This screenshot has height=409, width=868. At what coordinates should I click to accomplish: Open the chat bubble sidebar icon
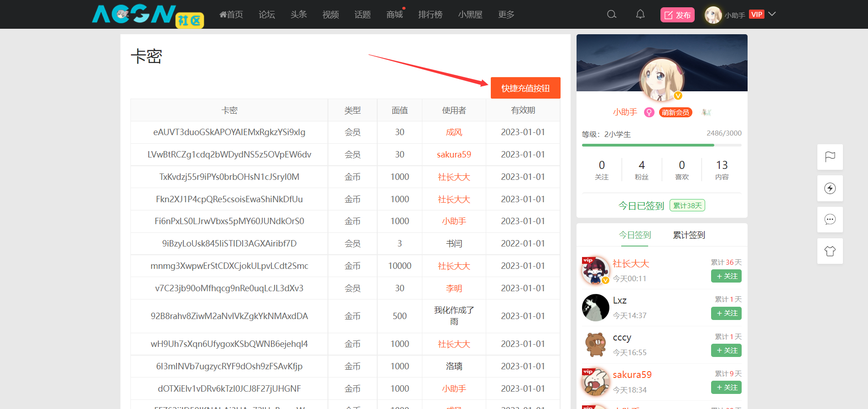pyautogui.click(x=830, y=220)
